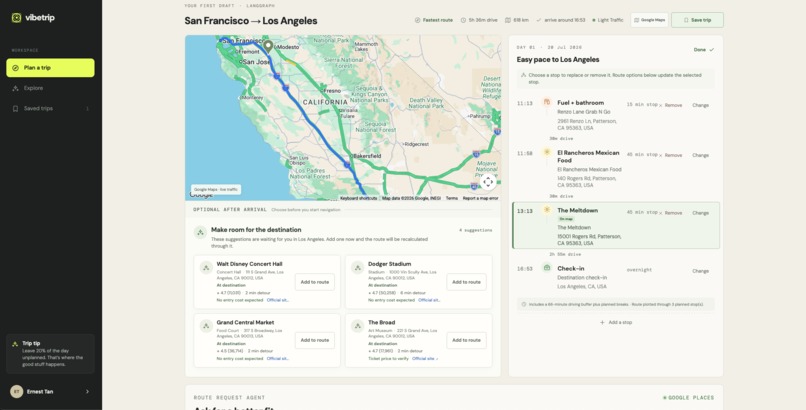Click the Saved trips bookmark icon
The height and width of the screenshot is (410, 806).
(15, 108)
